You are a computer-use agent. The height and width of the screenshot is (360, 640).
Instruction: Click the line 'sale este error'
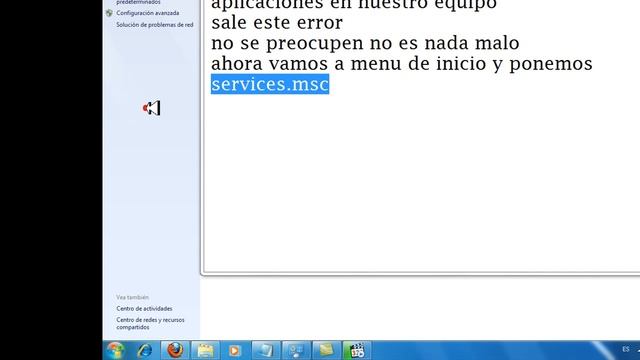click(277, 22)
